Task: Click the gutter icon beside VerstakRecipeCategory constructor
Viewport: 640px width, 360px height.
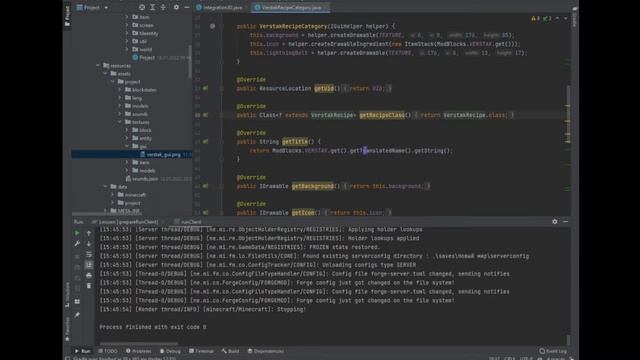Action: (x=212, y=26)
